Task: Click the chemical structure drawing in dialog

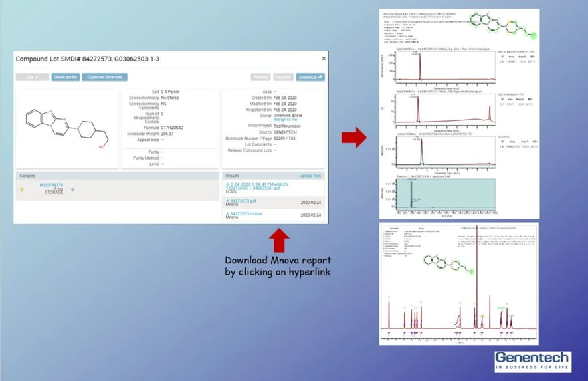Action: click(68, 128)
